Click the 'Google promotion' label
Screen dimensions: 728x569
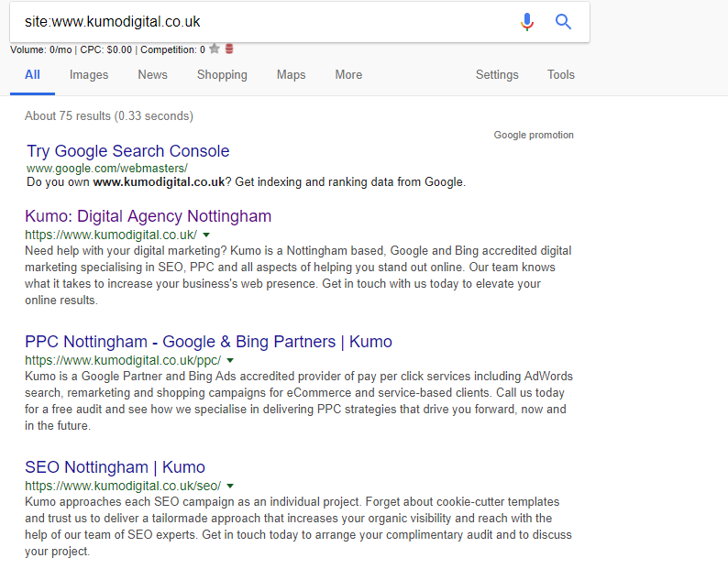[534, 135]
